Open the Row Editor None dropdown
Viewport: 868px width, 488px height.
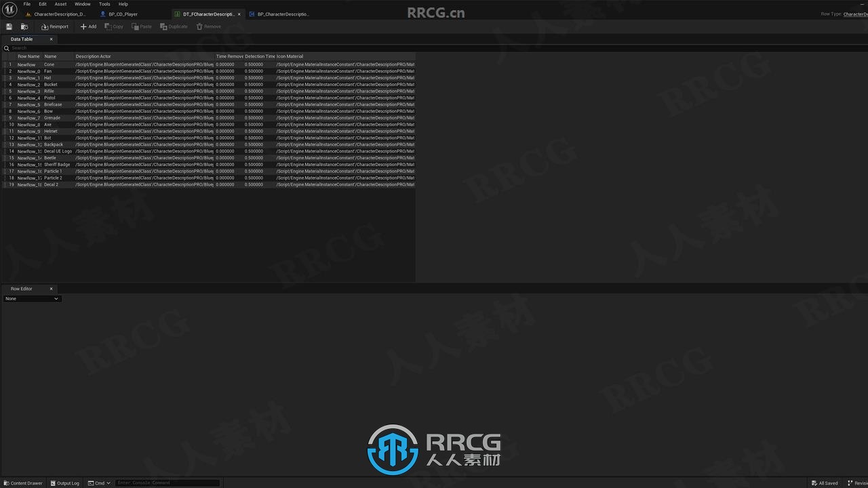point(32,299)
